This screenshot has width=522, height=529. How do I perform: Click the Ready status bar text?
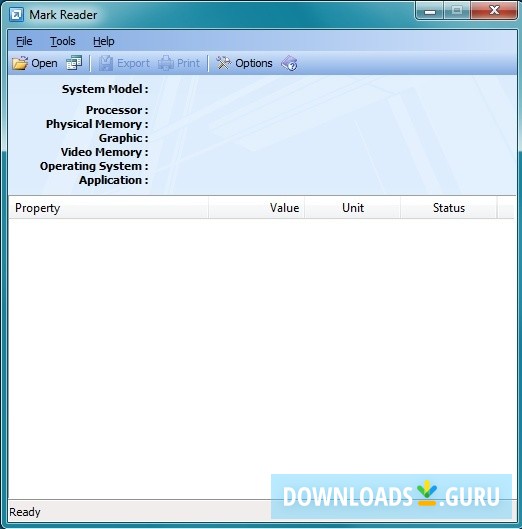tap(25, 512)
